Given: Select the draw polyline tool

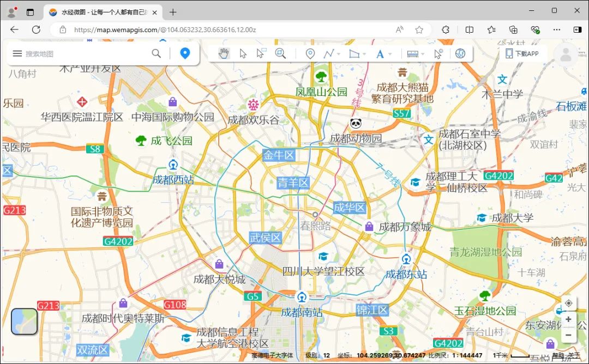Looking at the screenshot, I should coord(329,53).
